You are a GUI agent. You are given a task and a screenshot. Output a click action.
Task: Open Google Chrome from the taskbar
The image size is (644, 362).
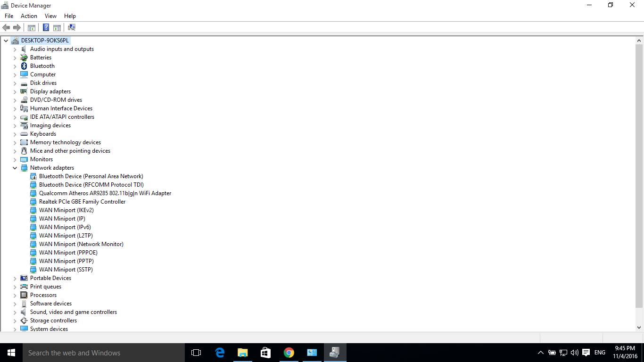pos(289,353)
